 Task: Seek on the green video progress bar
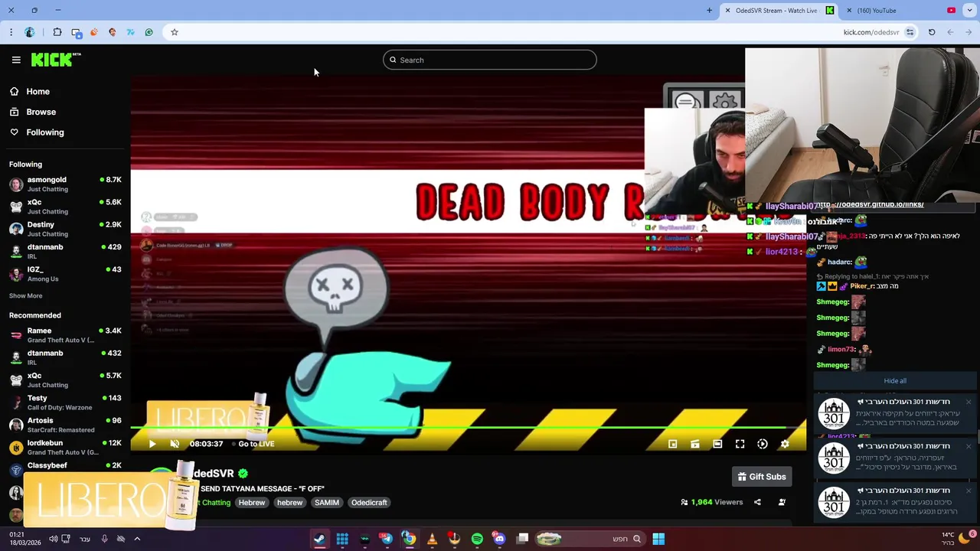(468, 429)
